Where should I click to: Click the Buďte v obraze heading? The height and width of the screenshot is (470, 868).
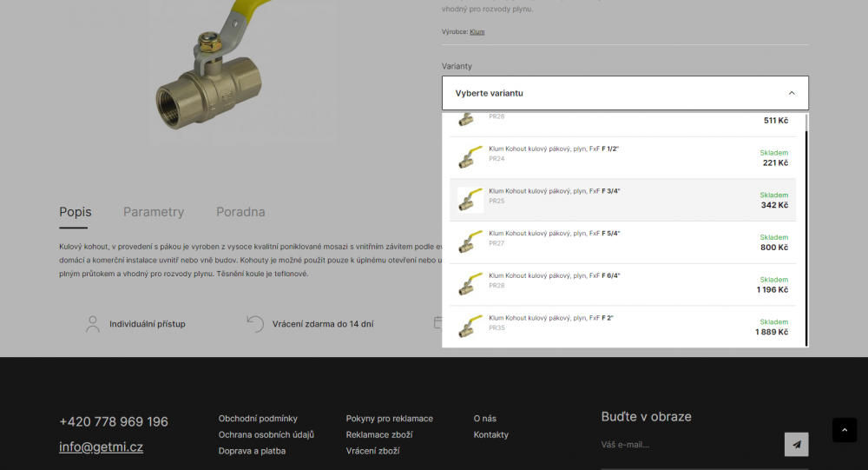(x=646, y=417)
